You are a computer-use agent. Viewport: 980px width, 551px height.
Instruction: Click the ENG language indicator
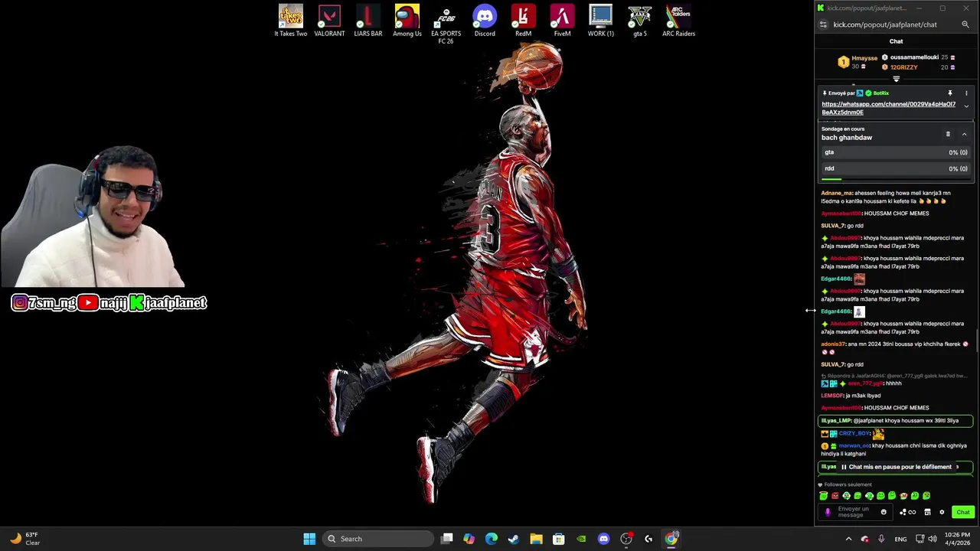(901, 539)
